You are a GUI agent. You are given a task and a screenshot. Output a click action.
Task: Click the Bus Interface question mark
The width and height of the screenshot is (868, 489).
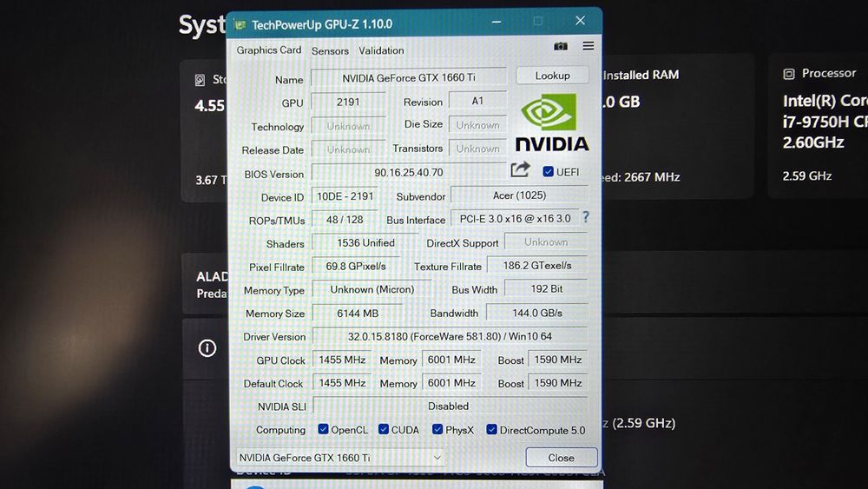click(x=586, y=217)
